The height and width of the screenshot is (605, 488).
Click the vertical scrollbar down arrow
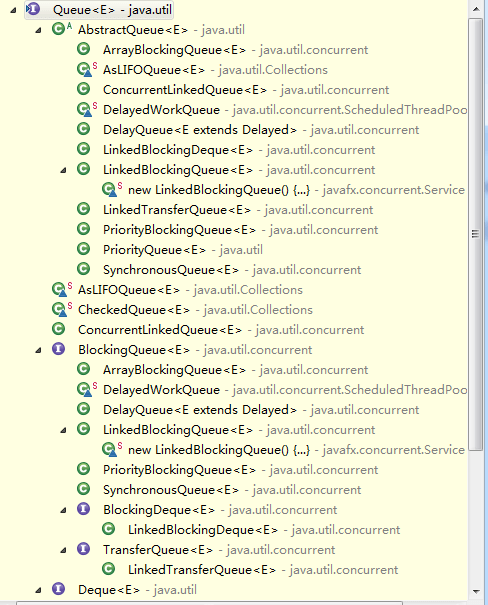pyautogui.click(x=476, y=591)
